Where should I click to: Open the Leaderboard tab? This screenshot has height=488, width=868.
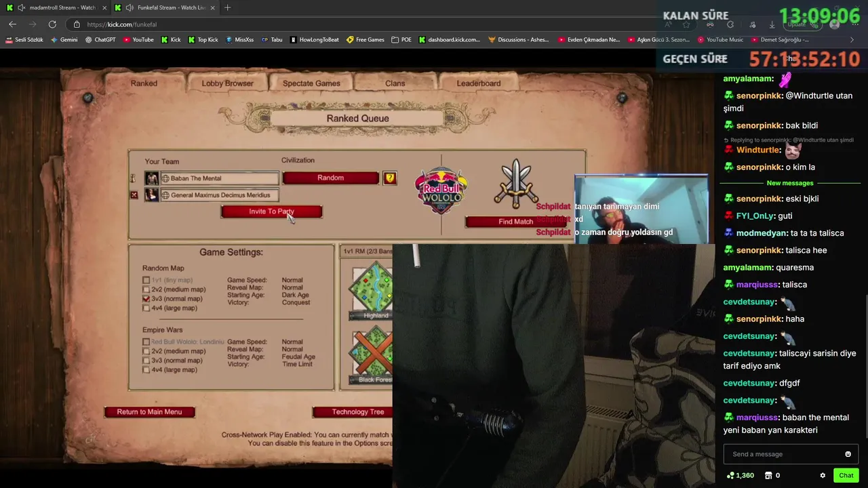pos(479,83)
